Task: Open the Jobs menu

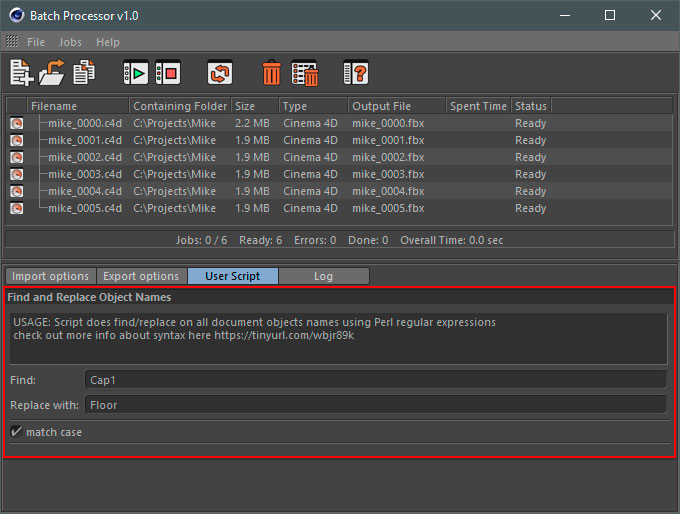Action: 70,42
